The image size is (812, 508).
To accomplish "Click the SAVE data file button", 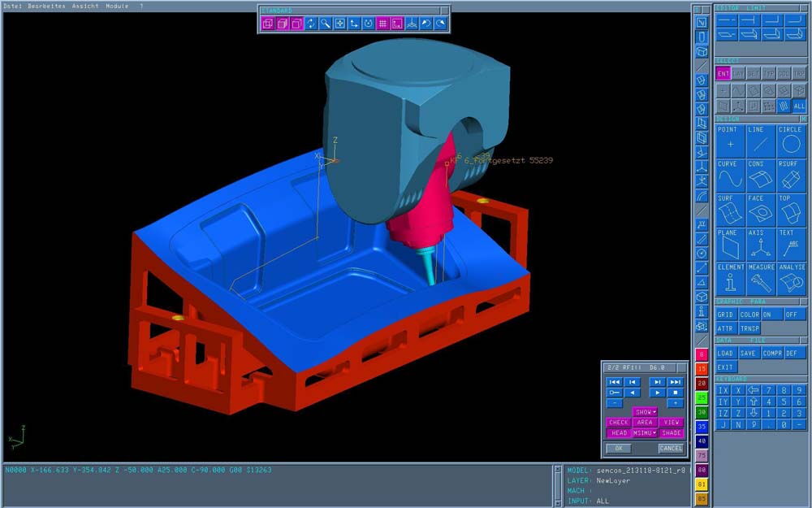I will (748, 354).
